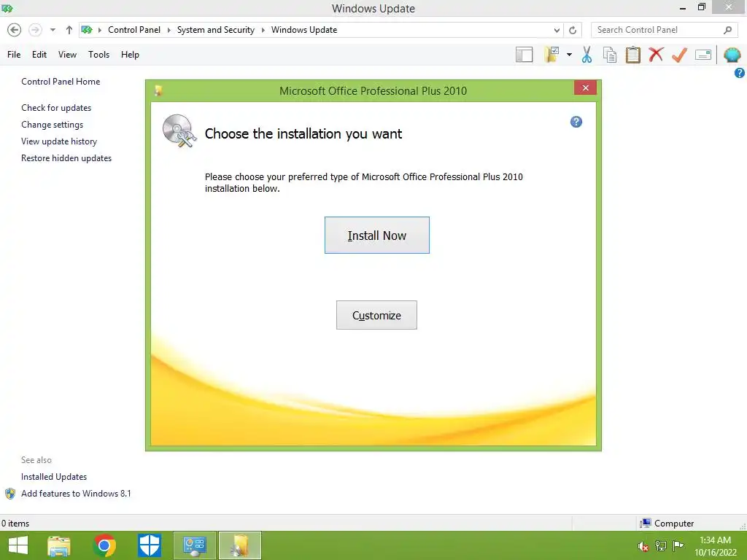Open the File menu

pos(14,55)
